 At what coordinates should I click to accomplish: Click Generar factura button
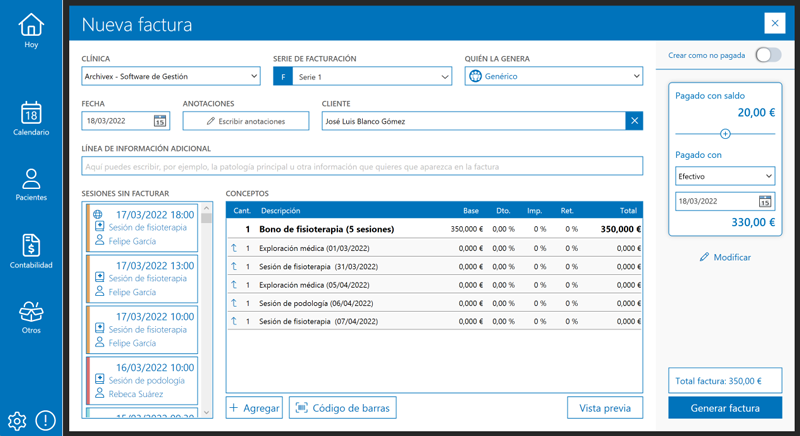[x=725, y=408]
